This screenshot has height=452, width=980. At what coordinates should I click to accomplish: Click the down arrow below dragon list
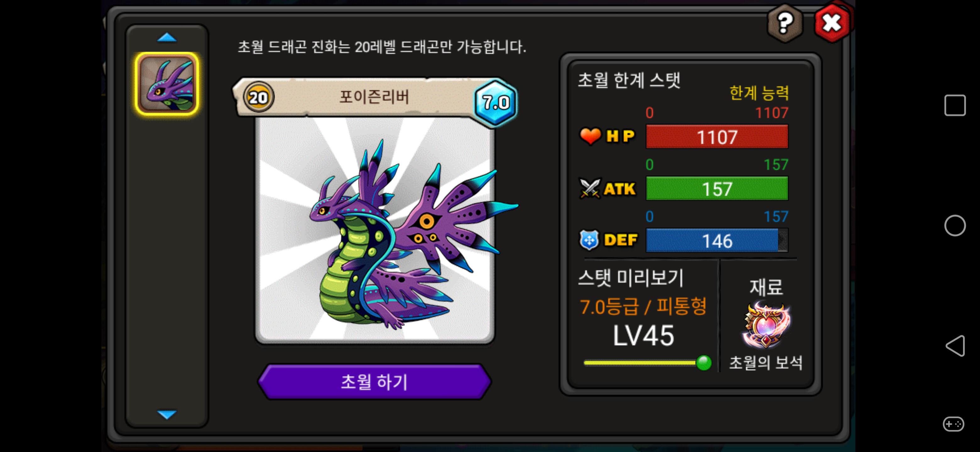pyautogui.click(x=166, y=414)
